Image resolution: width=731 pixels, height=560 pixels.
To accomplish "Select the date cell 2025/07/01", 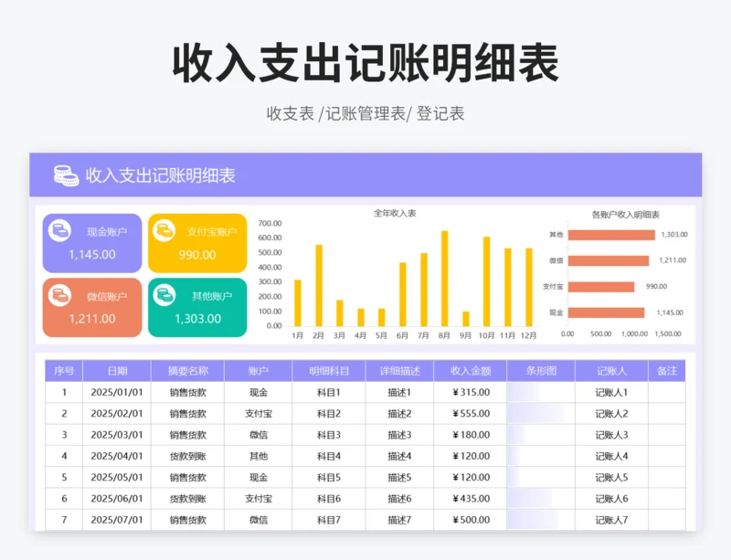I will tap(117, 520).
